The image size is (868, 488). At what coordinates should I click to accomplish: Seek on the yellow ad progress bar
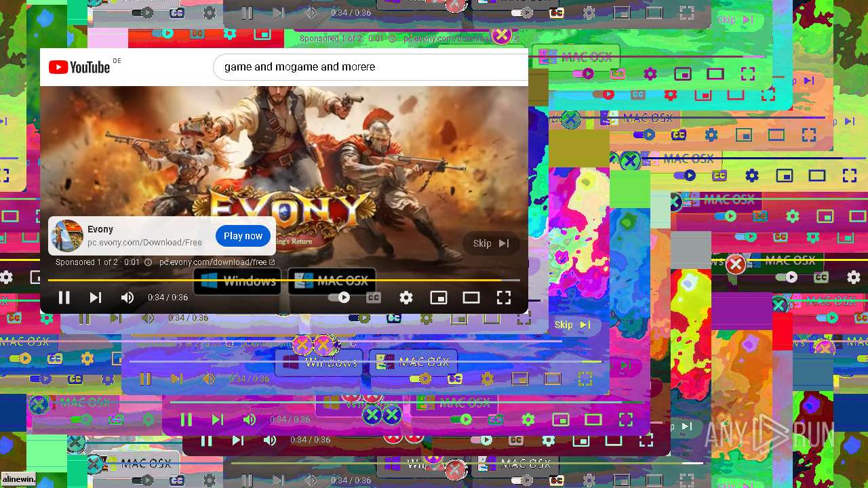(x=283, y=279)
